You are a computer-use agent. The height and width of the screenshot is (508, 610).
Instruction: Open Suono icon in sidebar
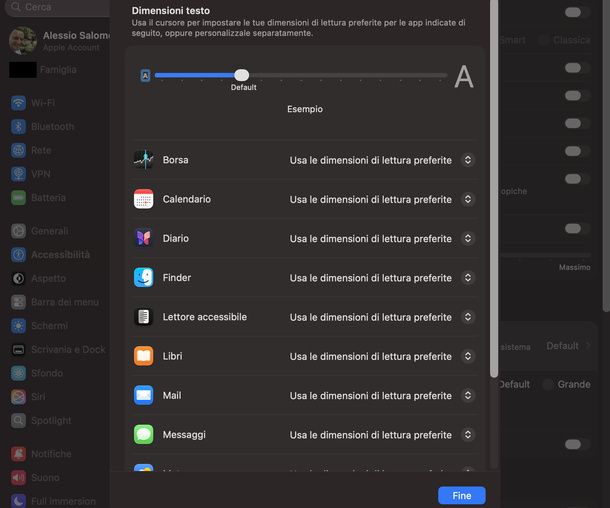coord(18,478)
